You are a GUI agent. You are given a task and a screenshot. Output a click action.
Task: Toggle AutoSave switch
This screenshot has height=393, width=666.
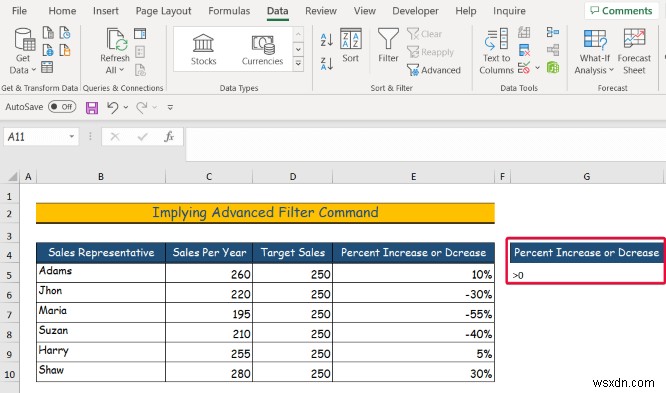[x=62, y=107]
